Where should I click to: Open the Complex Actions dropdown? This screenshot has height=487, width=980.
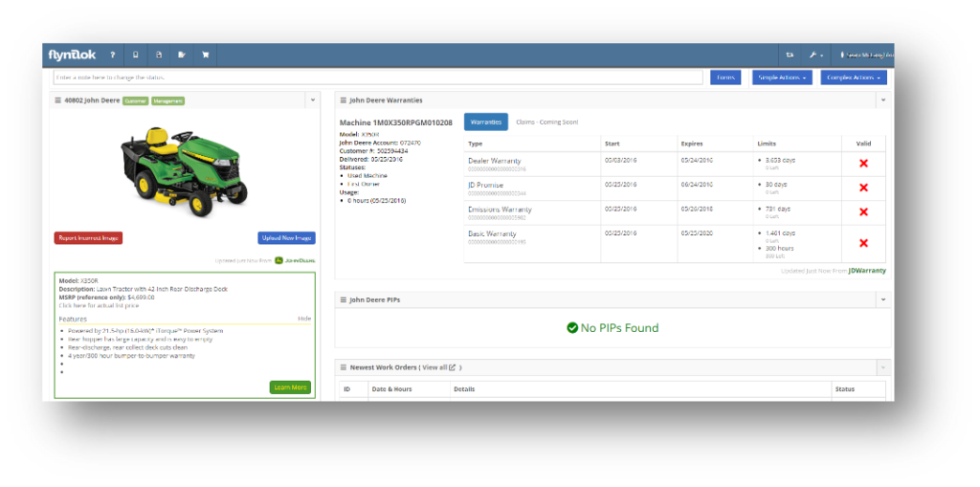(x=854, y=77)
